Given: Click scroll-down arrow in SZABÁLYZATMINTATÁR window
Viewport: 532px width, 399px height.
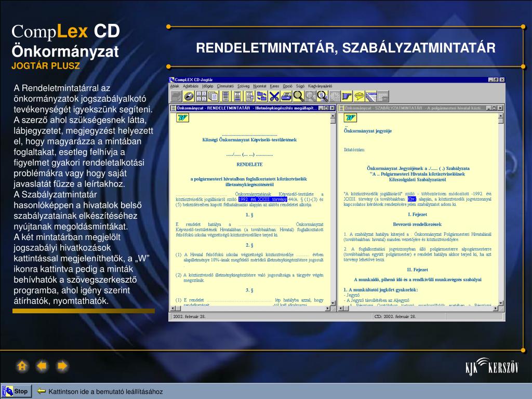Looking at the screenshot, I should [501, 303].
